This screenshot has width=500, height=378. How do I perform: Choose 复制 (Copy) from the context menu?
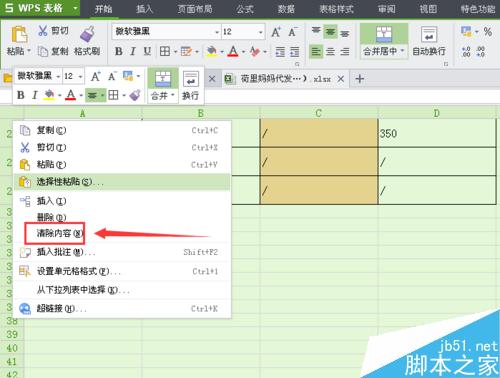pos(122,130)
